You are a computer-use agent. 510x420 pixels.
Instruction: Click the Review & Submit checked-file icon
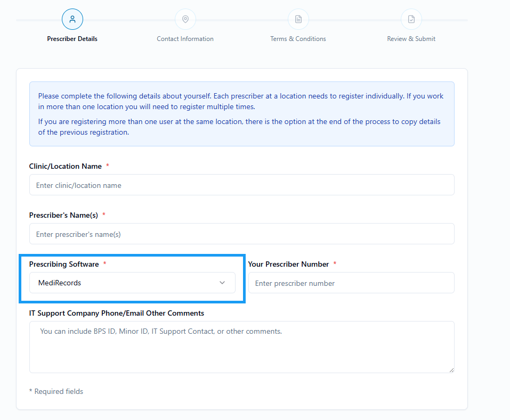tap(411, 20)
